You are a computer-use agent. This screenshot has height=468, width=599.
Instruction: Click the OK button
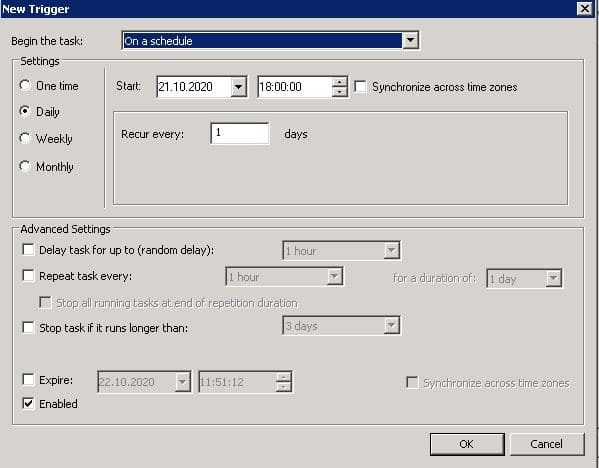coord(467,444)
